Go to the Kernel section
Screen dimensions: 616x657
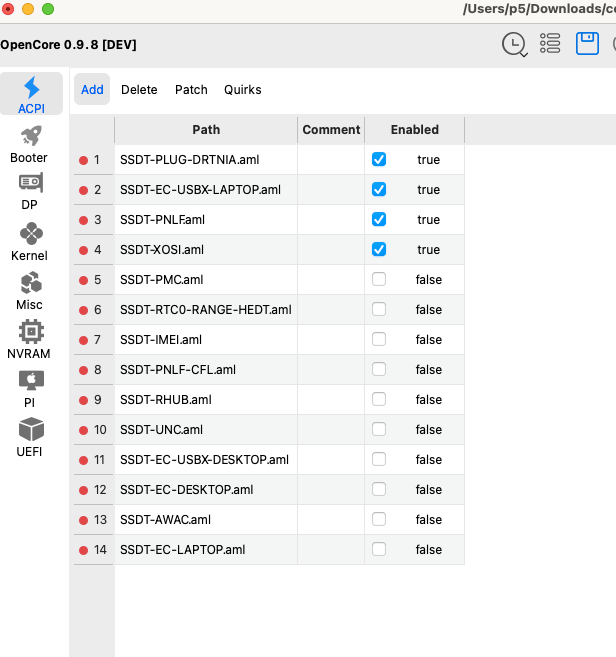(x=30, y=241)
